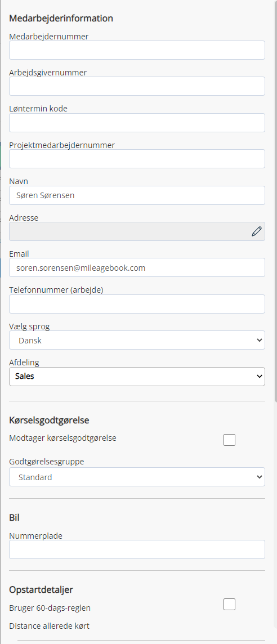Click the chevron arrow on Vælg sprog
The image size is (277, 644).
(x=259, y=340)
